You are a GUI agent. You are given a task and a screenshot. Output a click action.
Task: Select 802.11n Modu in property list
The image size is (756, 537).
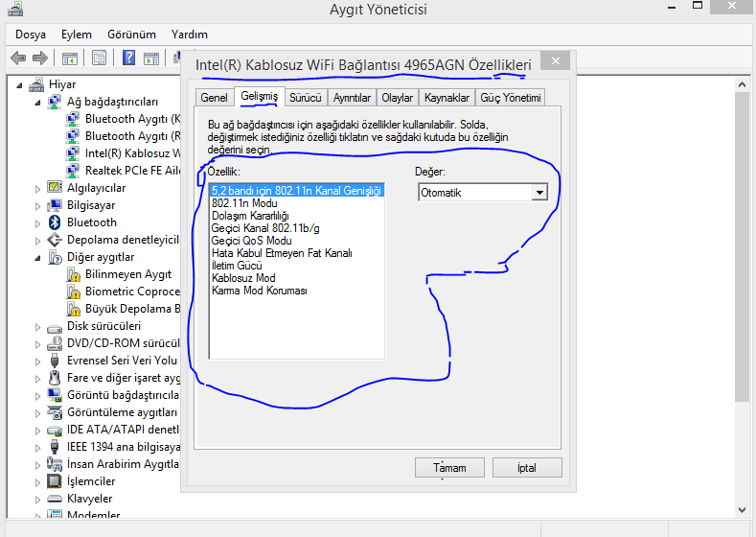pos(297,203)
